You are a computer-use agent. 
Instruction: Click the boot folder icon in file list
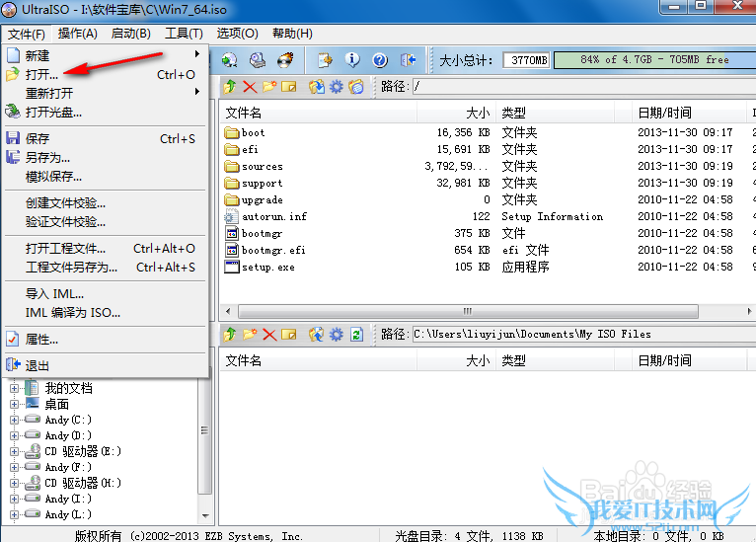pyautogui.click(x=232, y=132)
